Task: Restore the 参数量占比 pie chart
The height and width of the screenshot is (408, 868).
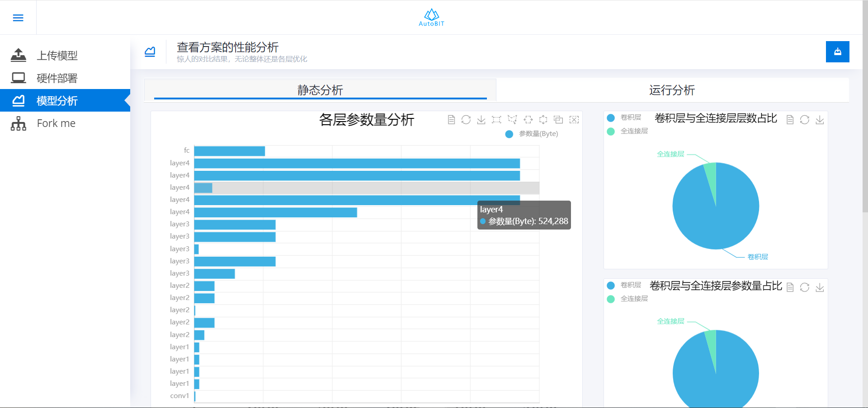Action: click(805, 287)
